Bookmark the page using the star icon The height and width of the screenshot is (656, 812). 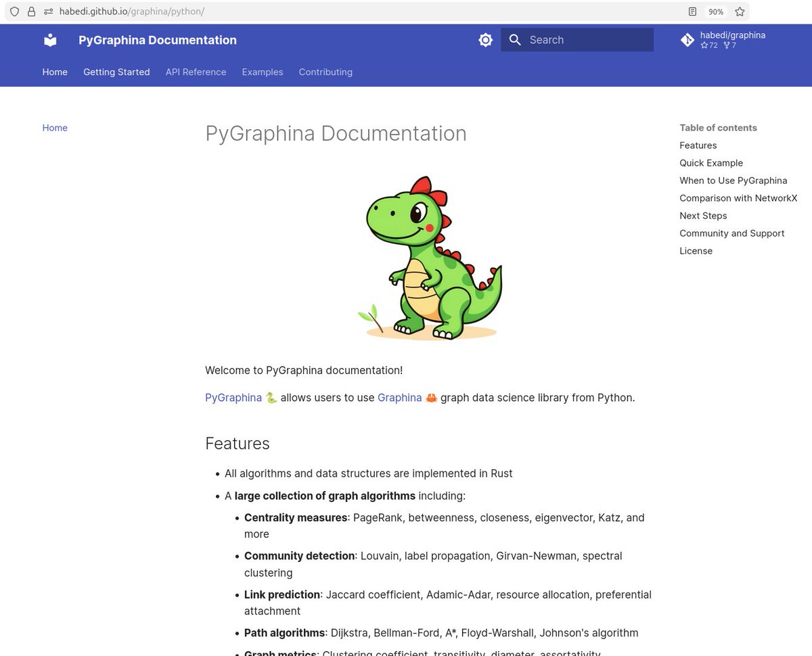[740, 11]
